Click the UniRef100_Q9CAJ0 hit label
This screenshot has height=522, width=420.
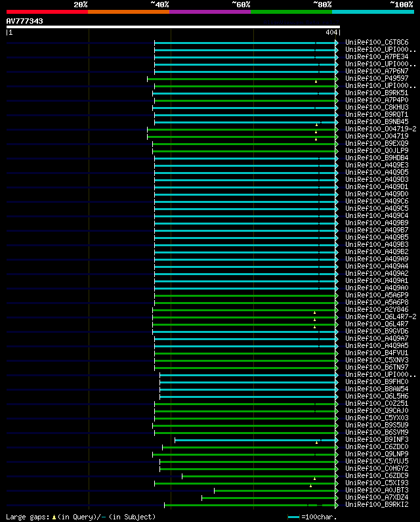[377, 411]
